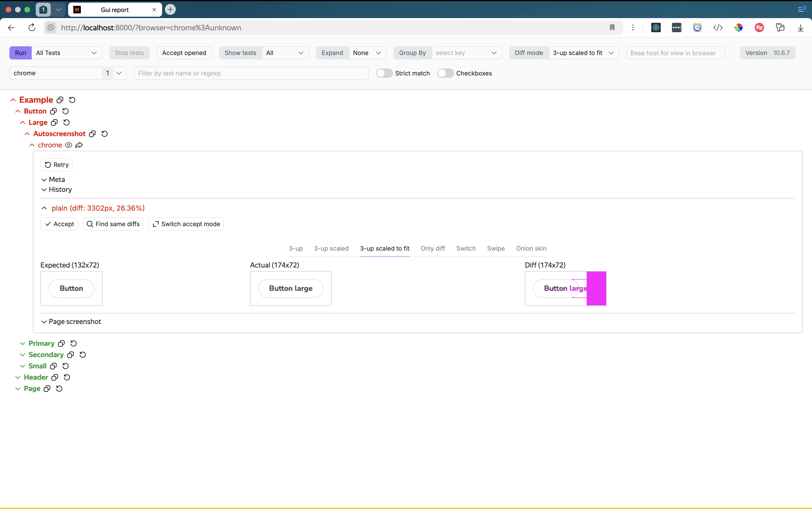Click copy icon next to Example suite
This screenshot has height=509, width=812.
pyautogui.click(x=60, y=100)
